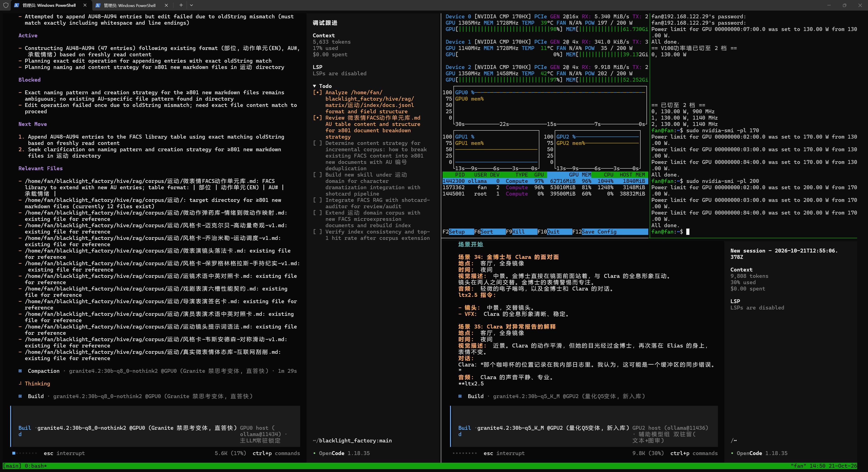The image size is (868, 472).
Task: Click 'ctrl+p commands' in the left pane
Action: [276, 453]
